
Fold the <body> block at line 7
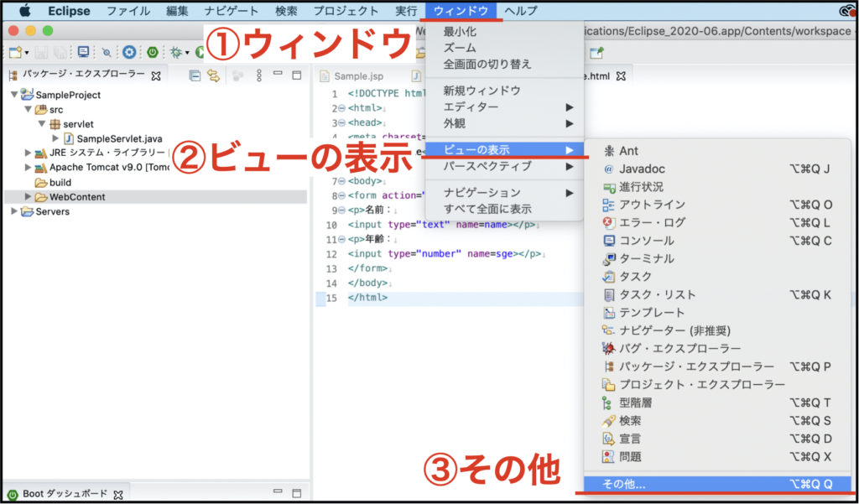(342, 181)
